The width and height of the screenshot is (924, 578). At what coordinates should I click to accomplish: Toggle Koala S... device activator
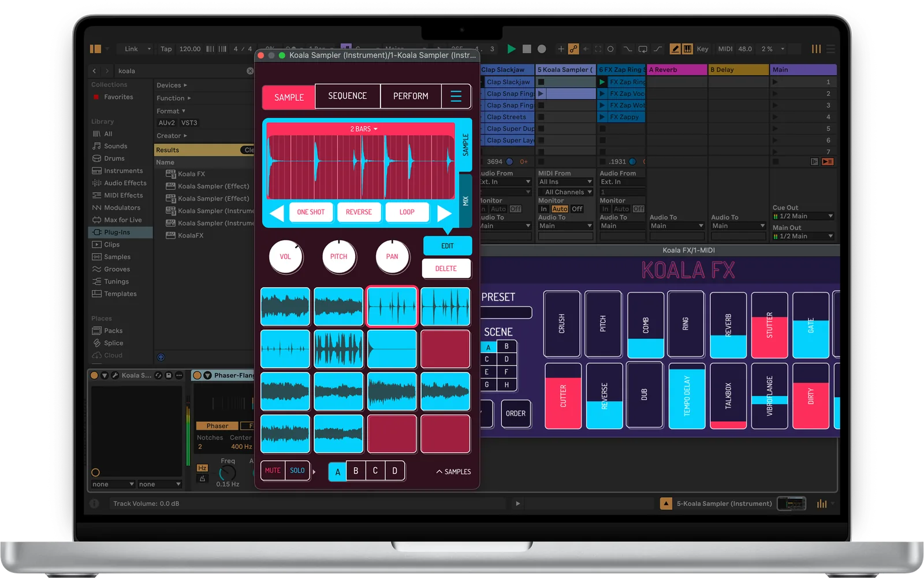(95, 375)
